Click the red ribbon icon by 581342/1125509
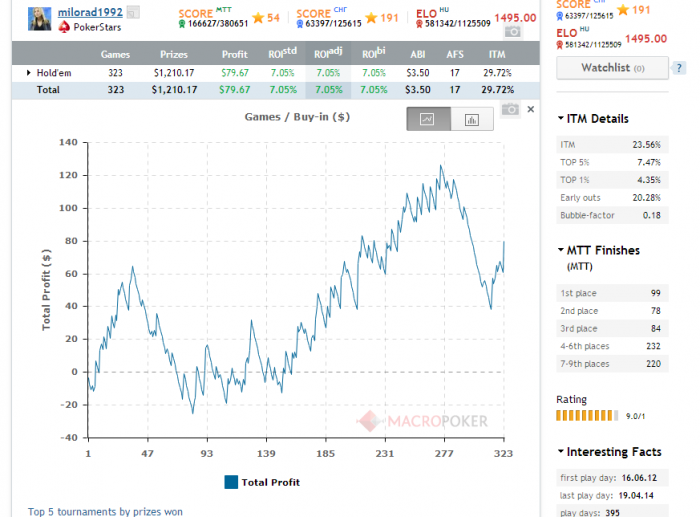 [419, 24]
